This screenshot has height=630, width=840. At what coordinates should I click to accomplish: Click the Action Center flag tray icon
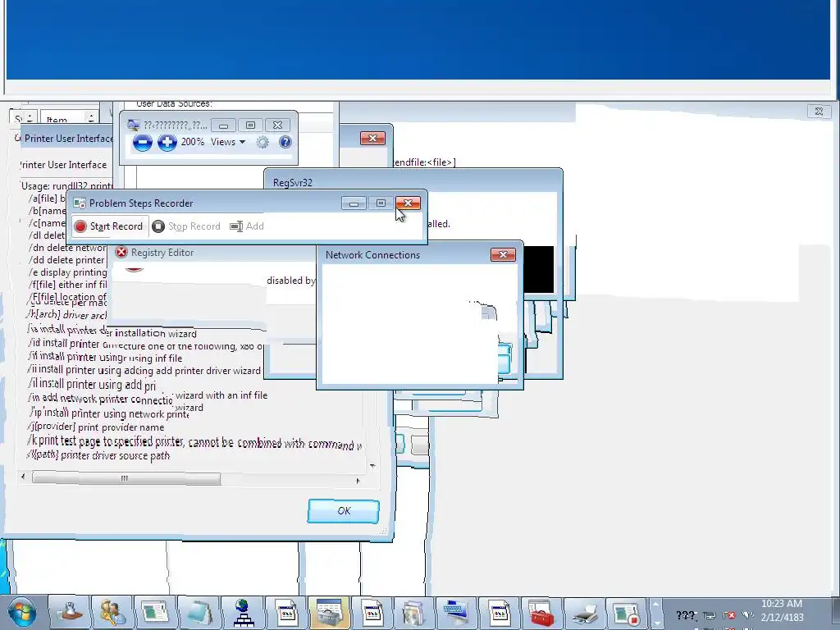click(x=729, y=615)
